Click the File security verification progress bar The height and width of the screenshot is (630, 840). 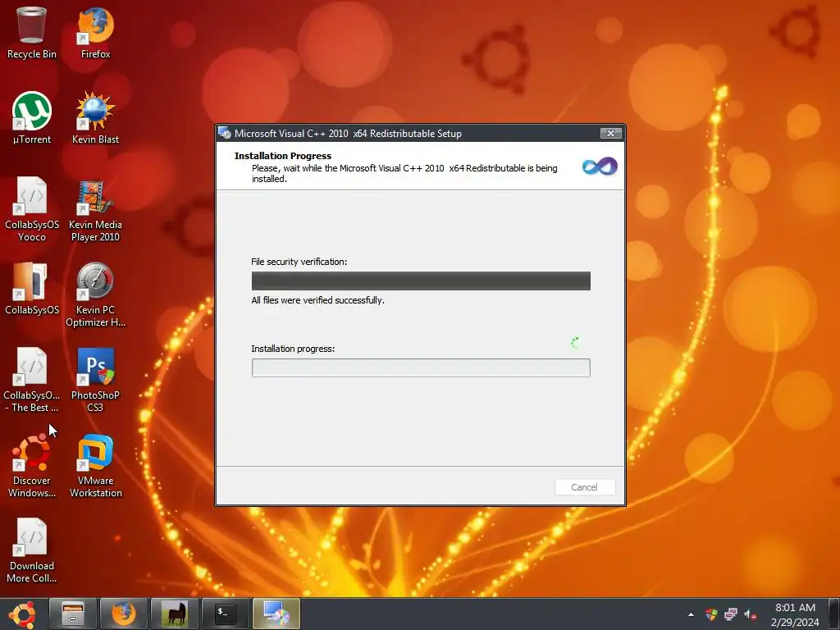tap(421, 281)
